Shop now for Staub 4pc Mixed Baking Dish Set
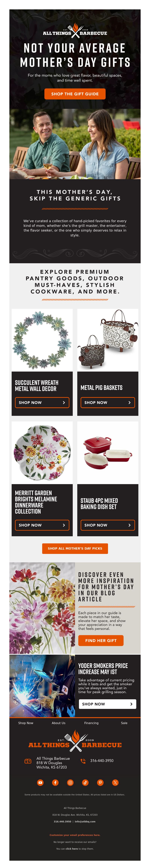Image resolution: width=150 pixels, height=868 pixels. click(x=108, y=525)
